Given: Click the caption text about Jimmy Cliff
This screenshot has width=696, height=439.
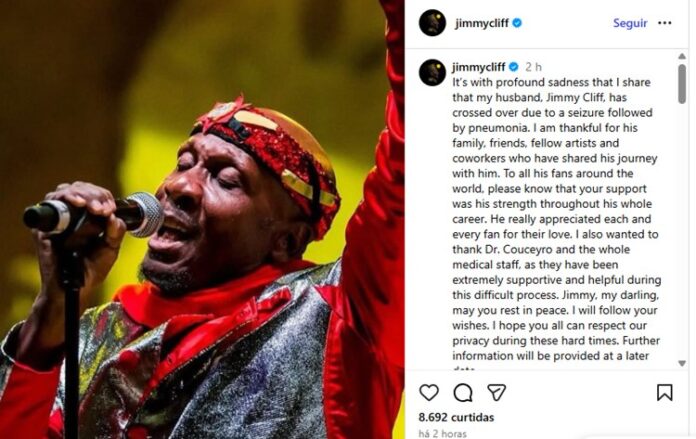Looking at the screenshot, I should (556, 219).
